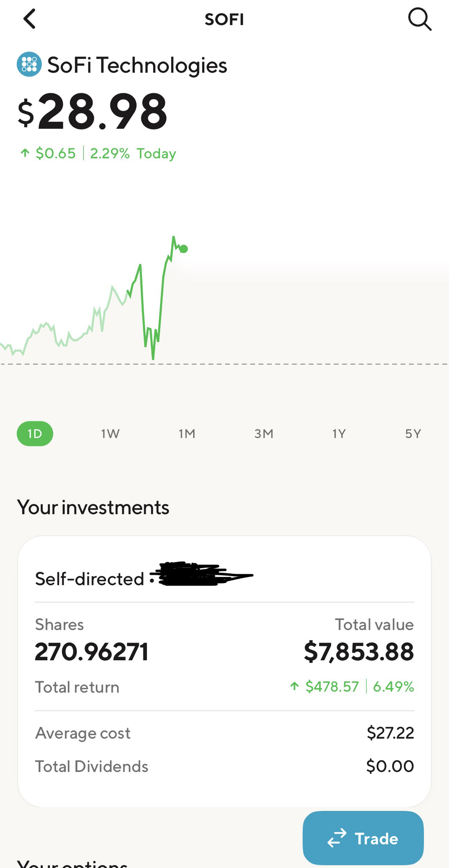This screenshot has width=449, height=868.
Task: Tap the up arrow next to $478.57 return
Action: 294,686
